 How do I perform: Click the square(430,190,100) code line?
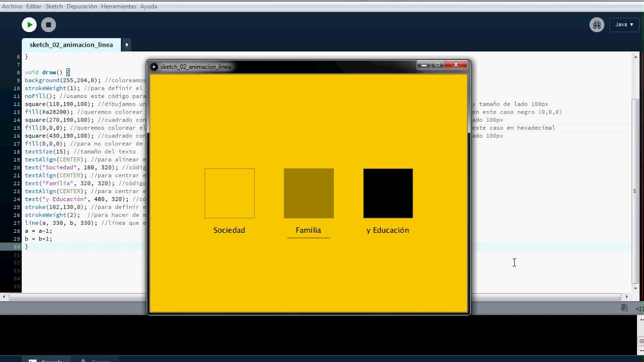pyautogui.click(x=85, y=136)
